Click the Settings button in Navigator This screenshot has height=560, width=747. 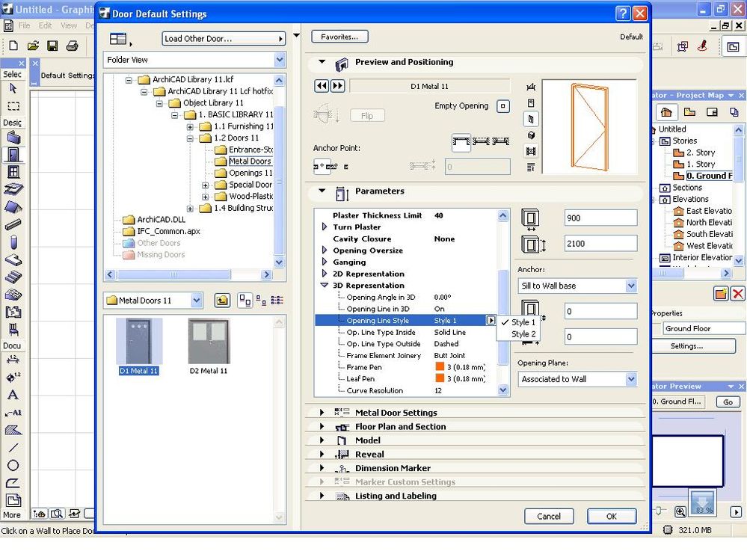693,346
